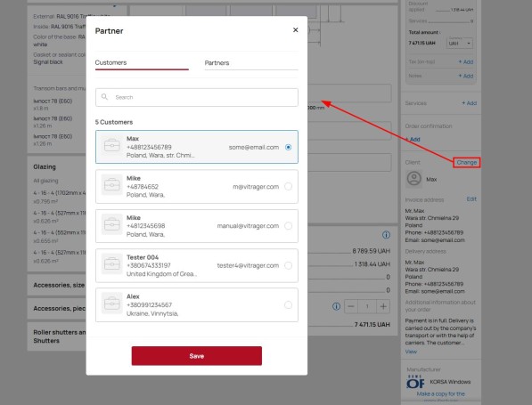Screen dimensions: 532x405
Task: Click briefcase icon for Tester 004
Action: tap(112, 263)
